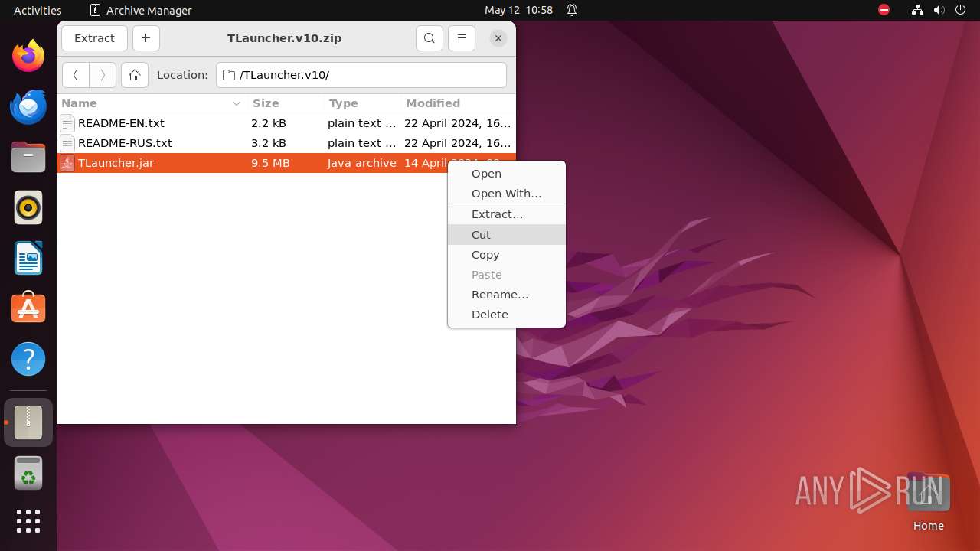Image resolution: width=980 pixels, height=551 pixels.
Task: Click the red do-not-disturb indicator icon
Action: tap(884, 10)
